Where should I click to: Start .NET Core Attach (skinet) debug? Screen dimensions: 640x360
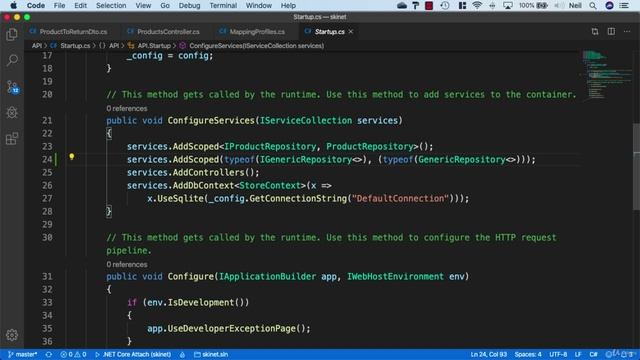[x=133, y=354]
